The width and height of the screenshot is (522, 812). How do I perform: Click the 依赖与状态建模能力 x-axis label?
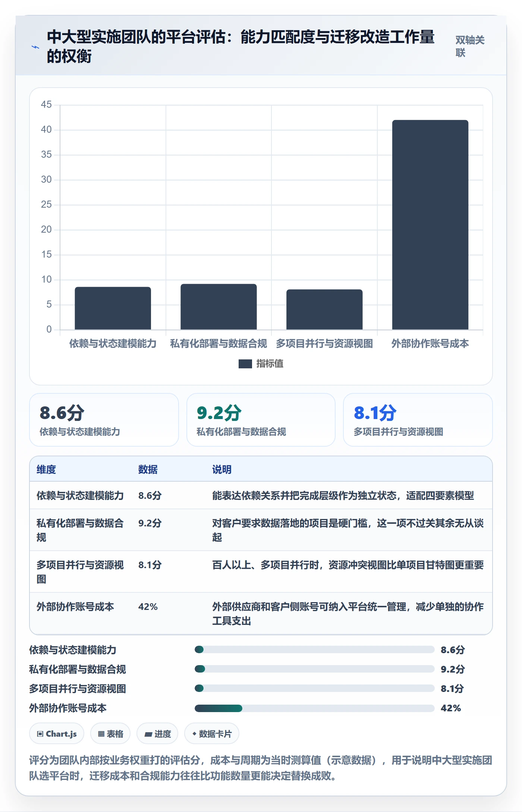point(113,344)
